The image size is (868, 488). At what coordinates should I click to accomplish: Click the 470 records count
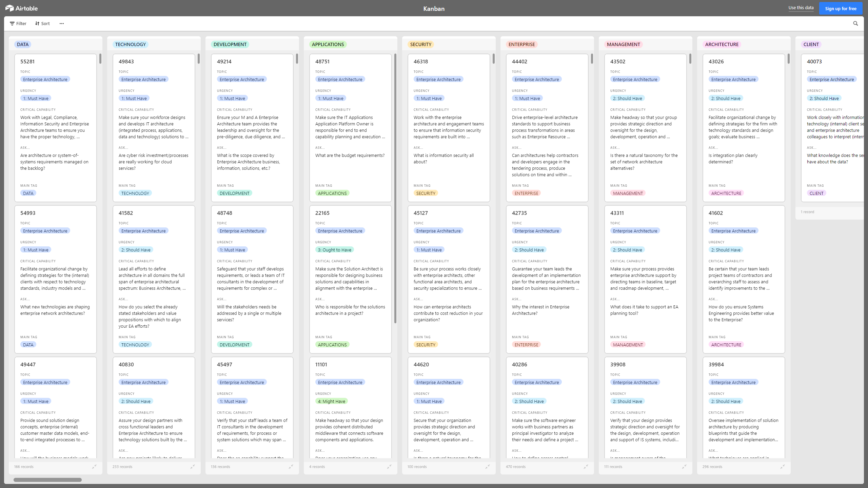(x=515, y=467)
